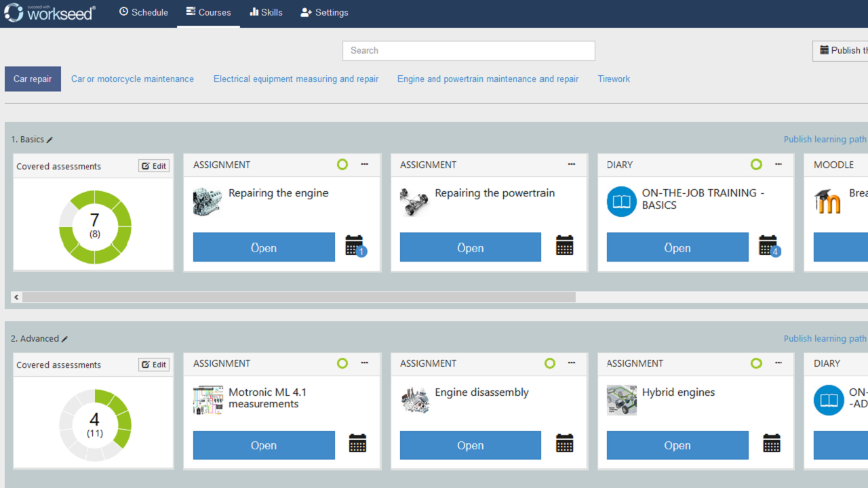Open the options menu on Repairing the powertrain
The width and height of the screenshot is (868, 488).
[x=571, y=164]
